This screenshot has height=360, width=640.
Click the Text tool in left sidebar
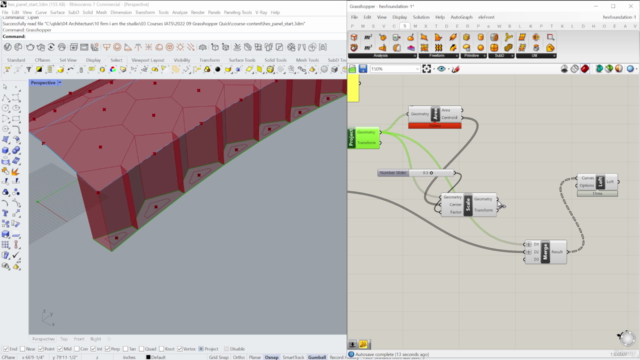[5, 213]
